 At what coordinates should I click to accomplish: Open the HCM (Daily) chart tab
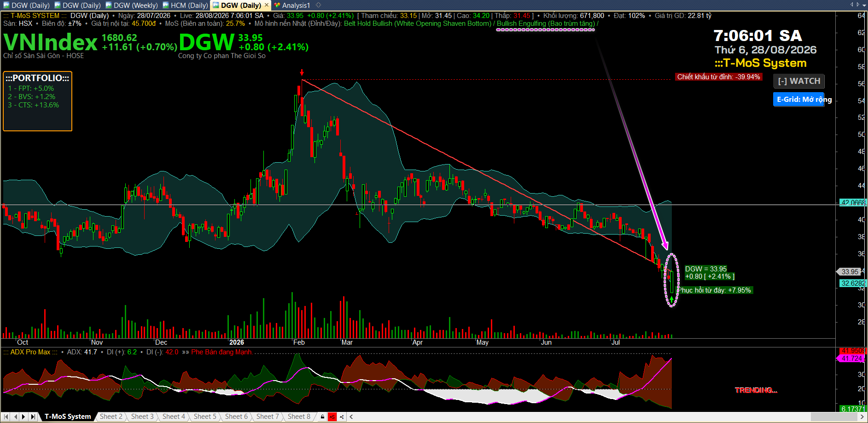(185, 5)
